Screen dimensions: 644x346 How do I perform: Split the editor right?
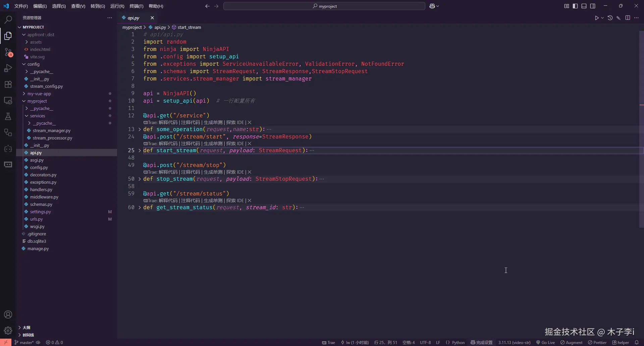pos(628,18)
